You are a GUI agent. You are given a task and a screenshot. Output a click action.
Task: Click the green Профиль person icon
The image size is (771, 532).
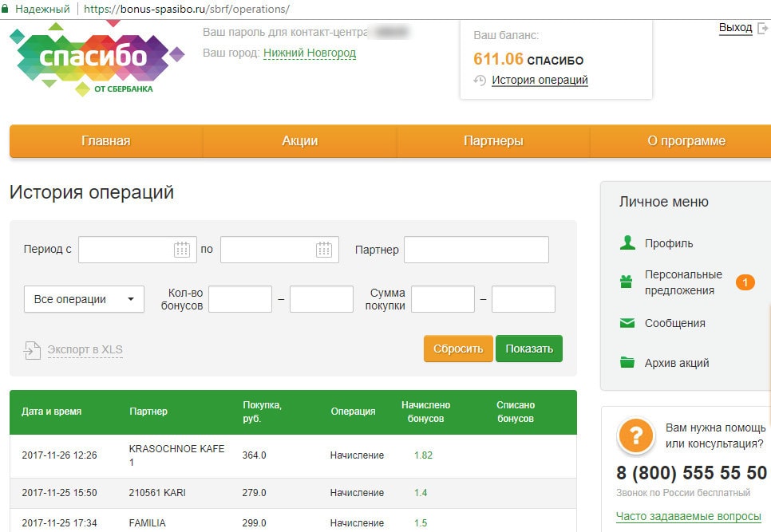627,242
